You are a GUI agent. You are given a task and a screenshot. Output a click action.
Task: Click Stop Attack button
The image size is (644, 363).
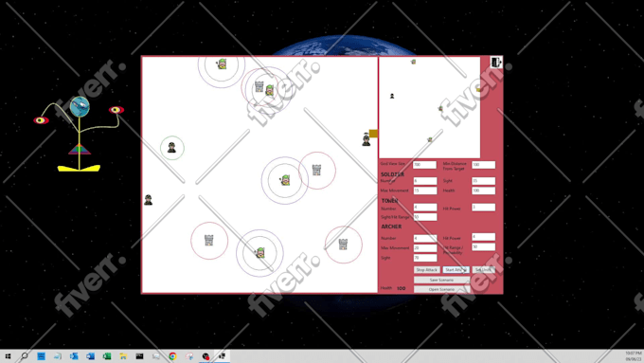click(x=426, y=270)
